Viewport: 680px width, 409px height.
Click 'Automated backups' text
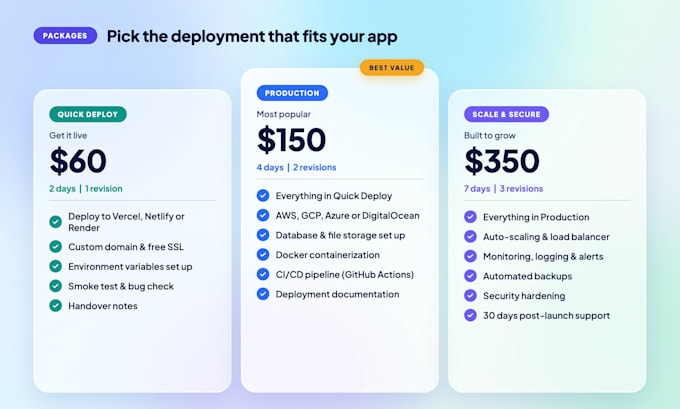click(x=528, y=276)
